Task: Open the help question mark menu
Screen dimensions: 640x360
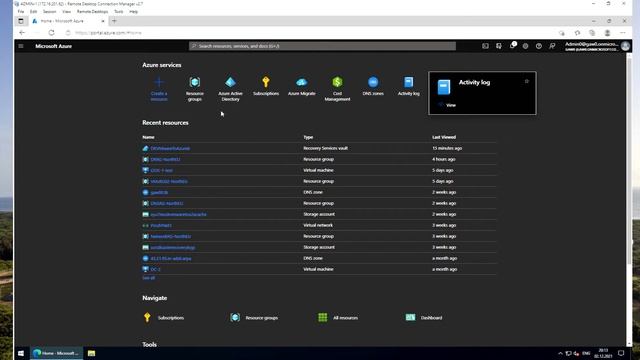Action: point(539,46)
